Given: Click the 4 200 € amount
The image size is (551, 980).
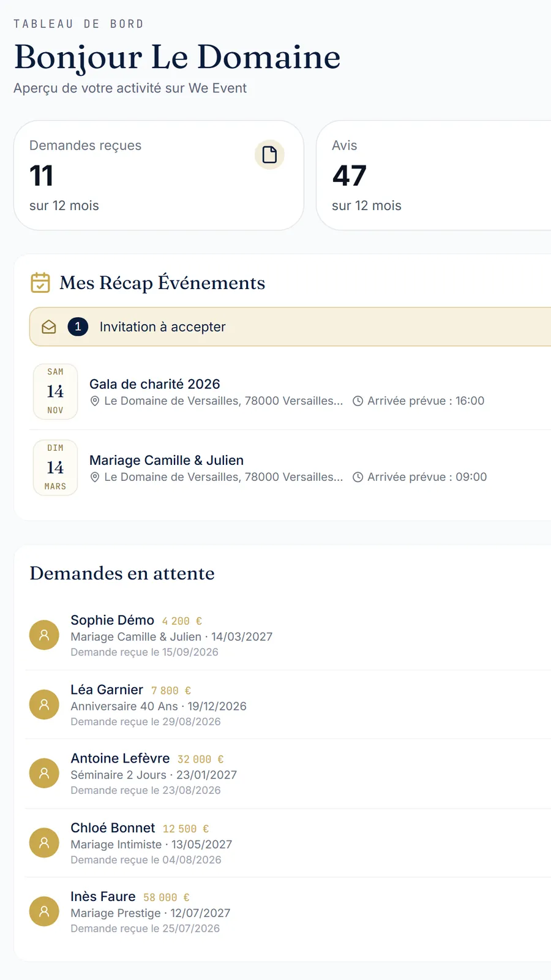Looking at the screenshot, I should pyautogui.click(x=182, y=621).
